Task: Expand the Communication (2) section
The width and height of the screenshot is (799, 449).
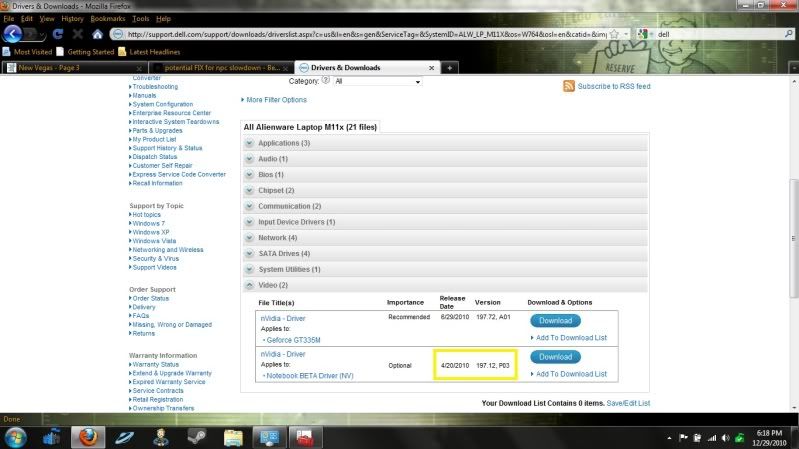Action: (x=445, y=206)
